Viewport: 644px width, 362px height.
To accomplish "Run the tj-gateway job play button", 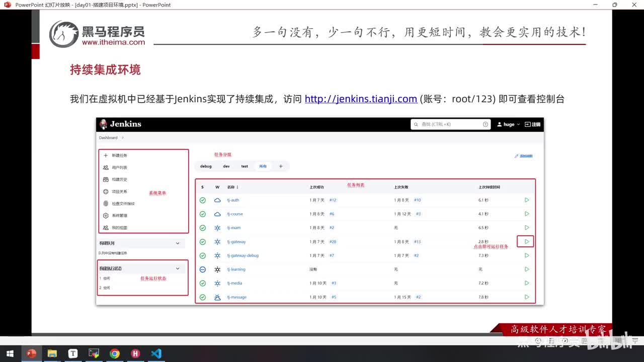I will click(x=527, y=241).
